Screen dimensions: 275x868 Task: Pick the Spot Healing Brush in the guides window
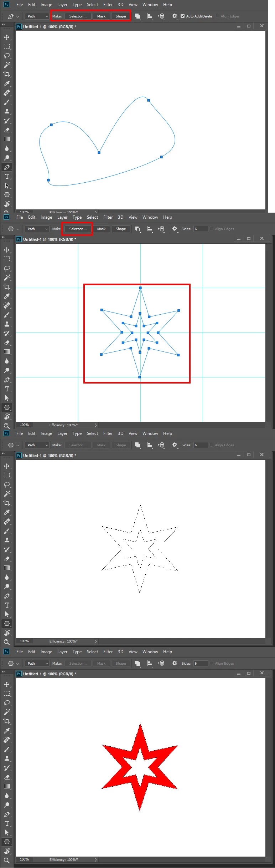[x=7, y=305]
